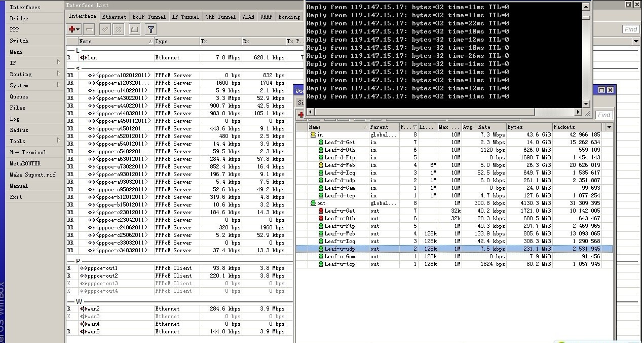644x343 pixels.
Task: Expand the Routing submenu in sidebar
Action: tap(59, 74)
